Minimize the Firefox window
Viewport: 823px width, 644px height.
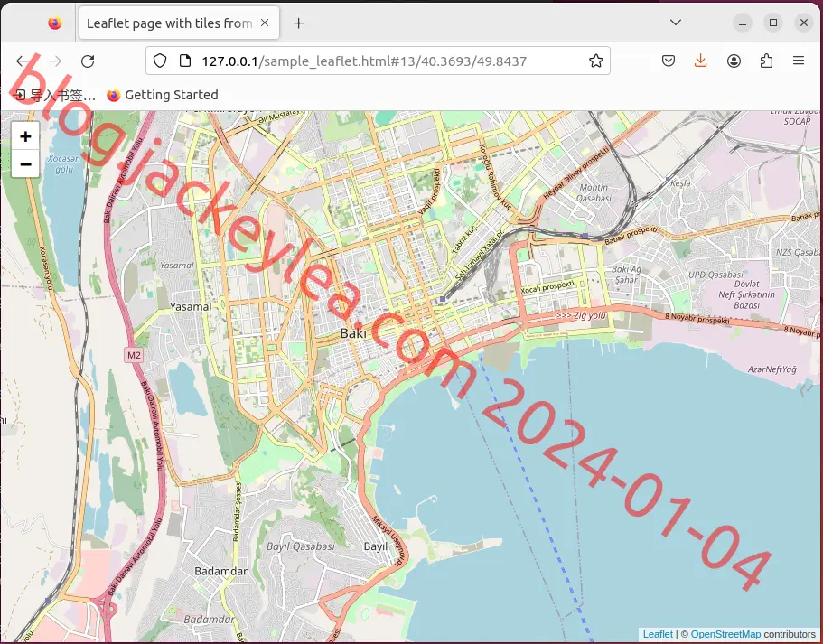[743, 23]
